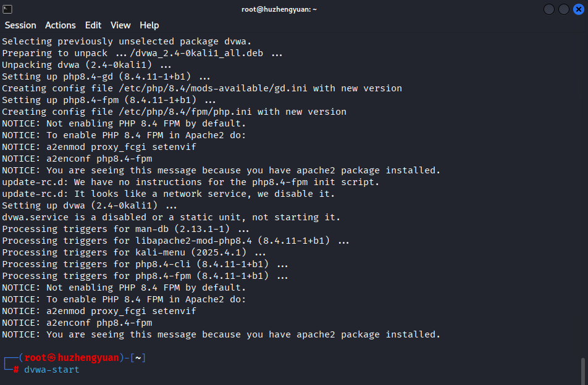Image resolution: width=588 pixels, height=385 pixels.
Task: Click the kali-menu trigger line
Action: 134,252
